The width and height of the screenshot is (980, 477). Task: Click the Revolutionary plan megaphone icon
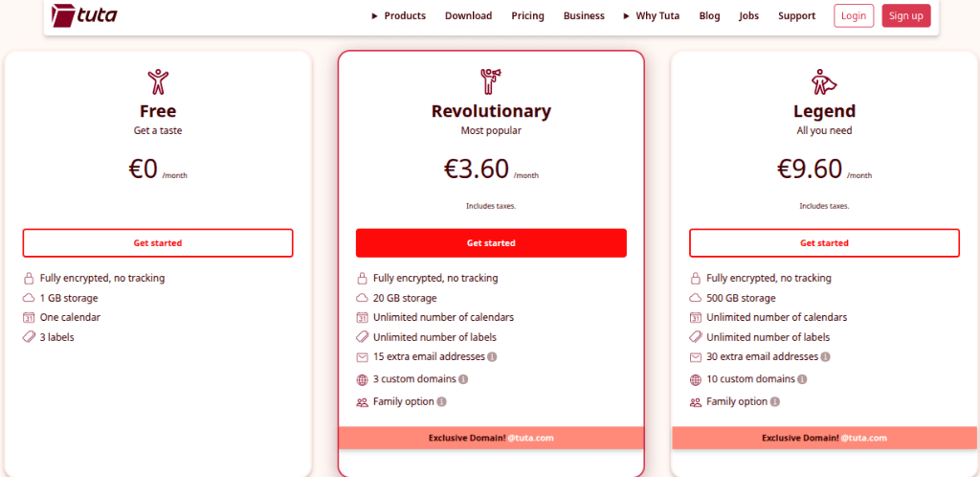coord(491,80)
